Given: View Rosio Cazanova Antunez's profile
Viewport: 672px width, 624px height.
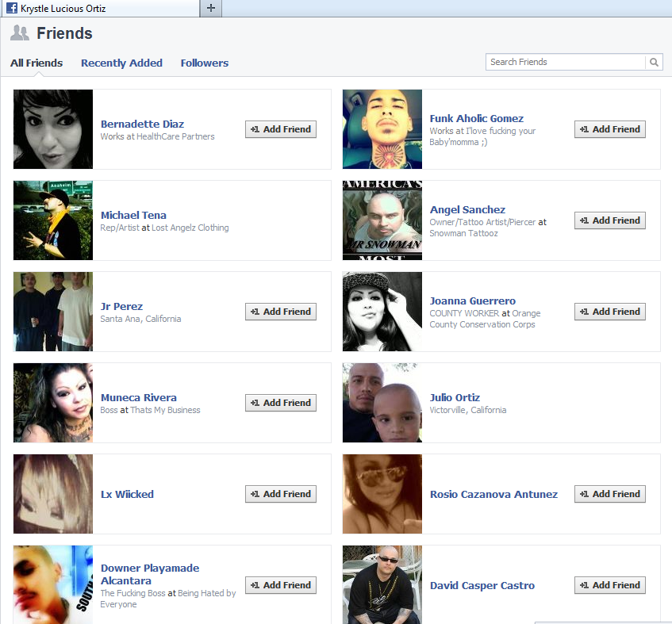Looking at the screenshot, I should (x=493, y=494).
